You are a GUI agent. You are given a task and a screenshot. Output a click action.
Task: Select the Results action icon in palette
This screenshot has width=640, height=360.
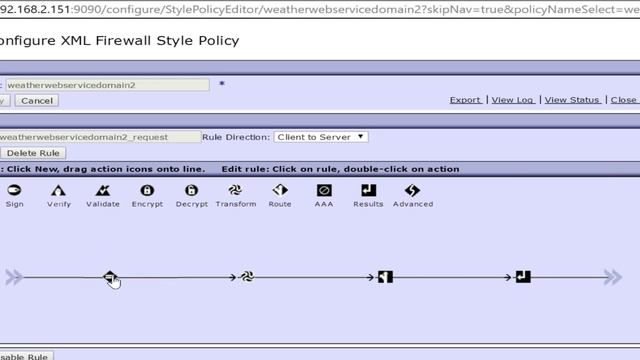click(x=368, y=190)
